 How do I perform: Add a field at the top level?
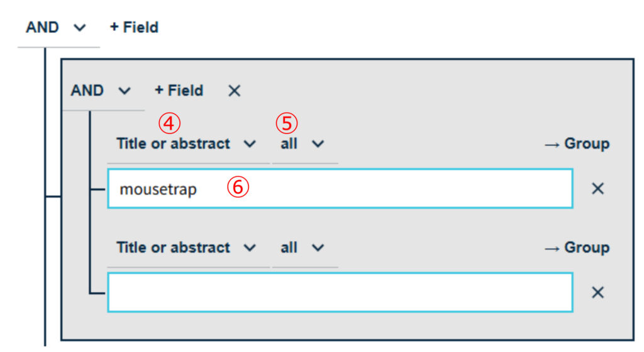(x=134, y=28)
